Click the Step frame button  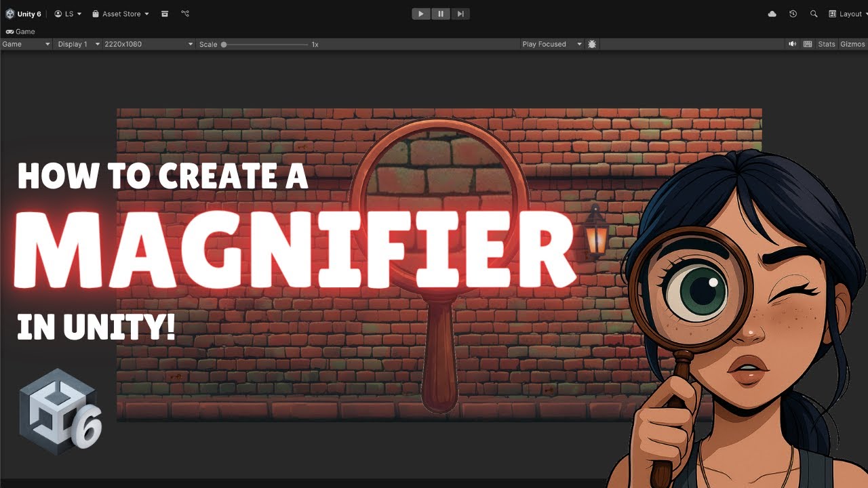[461, 14]
